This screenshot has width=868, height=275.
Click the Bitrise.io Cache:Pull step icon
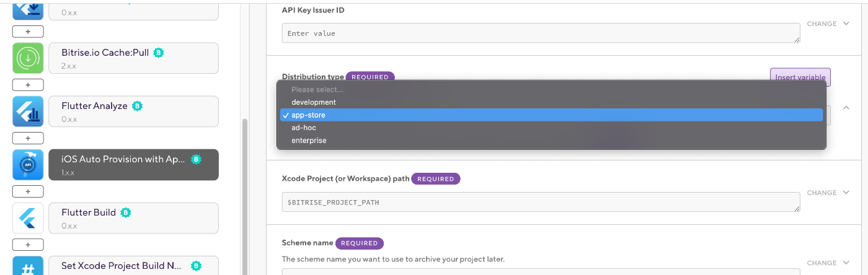tap(28, 58)
